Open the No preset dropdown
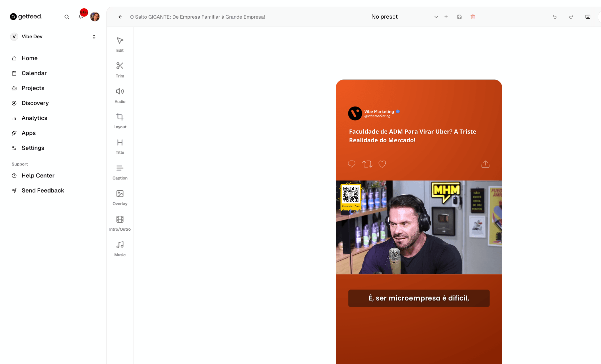This screenshot has width=601, height=364. pos(436,17)
